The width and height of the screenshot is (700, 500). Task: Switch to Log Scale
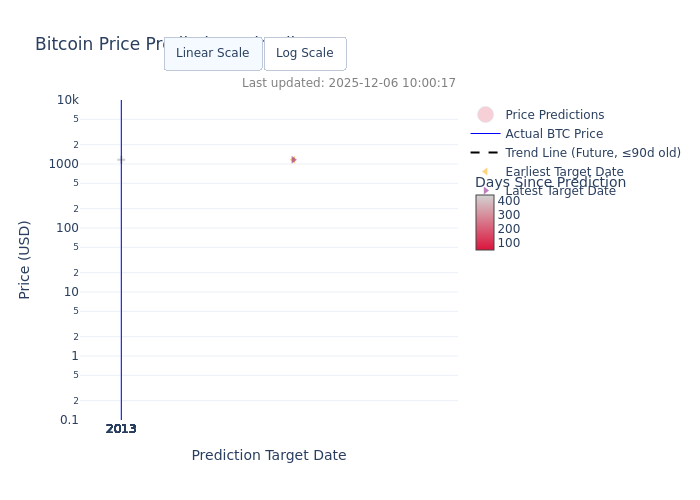pos(305,54)
